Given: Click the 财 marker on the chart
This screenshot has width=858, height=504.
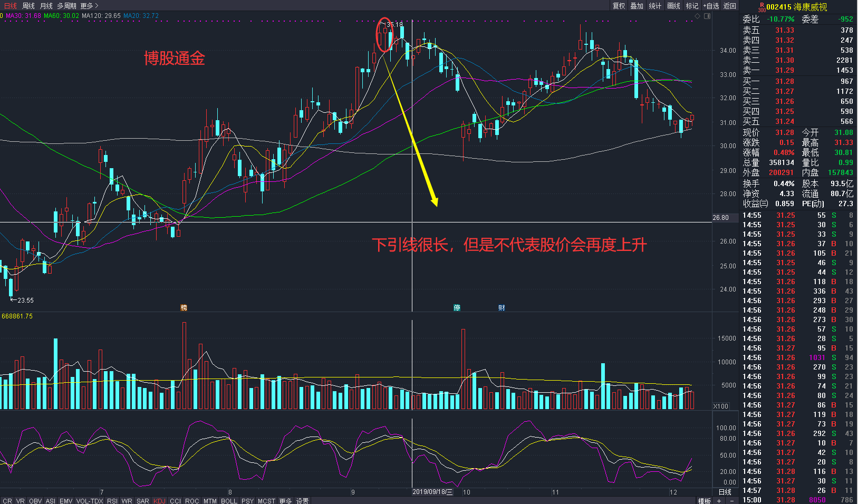Looking at the screenshot, I should coord(502,307).
